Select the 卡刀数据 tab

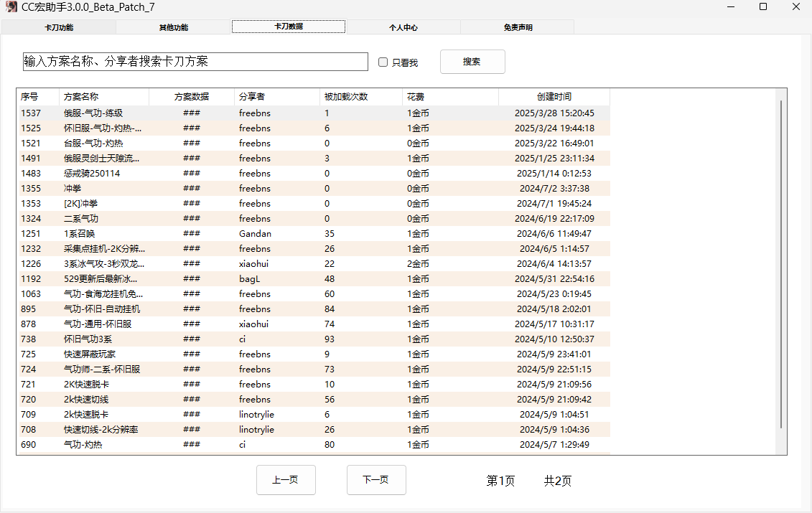(x=289, y=27)
